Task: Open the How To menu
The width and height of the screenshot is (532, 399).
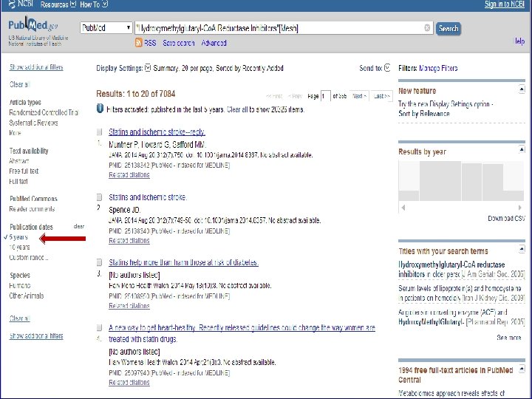Action: 94,4
